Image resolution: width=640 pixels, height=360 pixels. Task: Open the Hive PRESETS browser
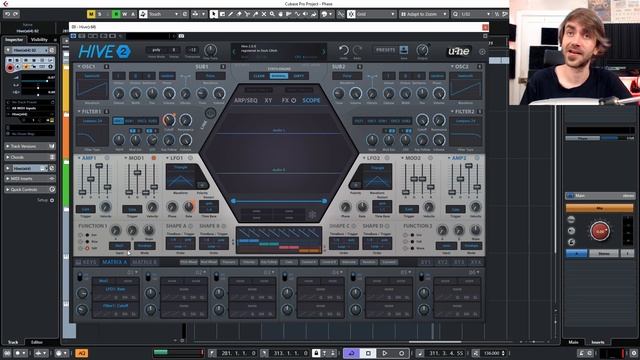pos(385,50)
